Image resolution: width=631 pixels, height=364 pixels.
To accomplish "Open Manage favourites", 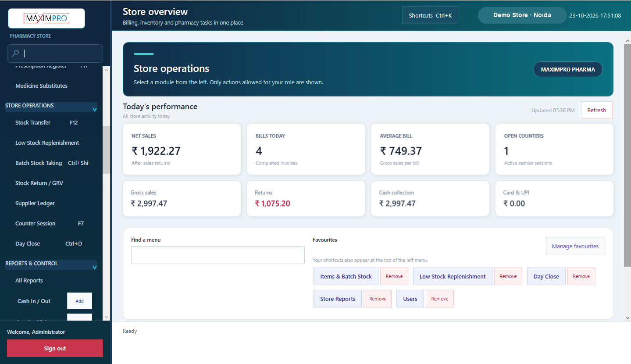I will click(575, 246).
